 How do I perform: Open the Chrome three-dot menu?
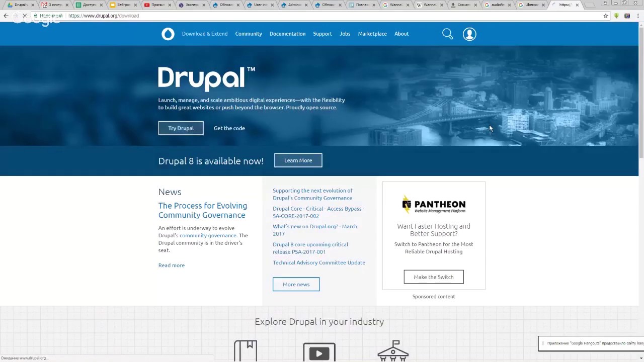pos(638,16)
